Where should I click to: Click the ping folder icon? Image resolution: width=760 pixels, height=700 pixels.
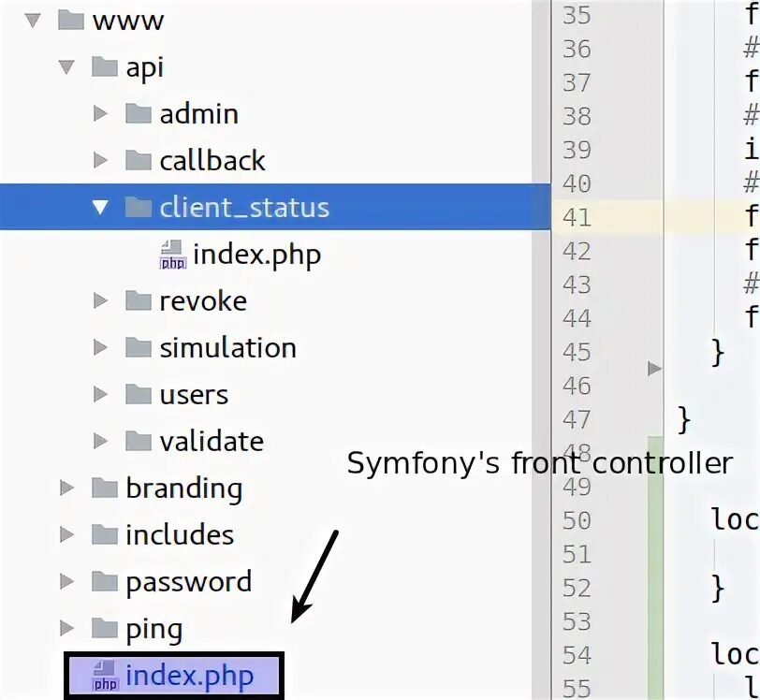click(105, 629)
